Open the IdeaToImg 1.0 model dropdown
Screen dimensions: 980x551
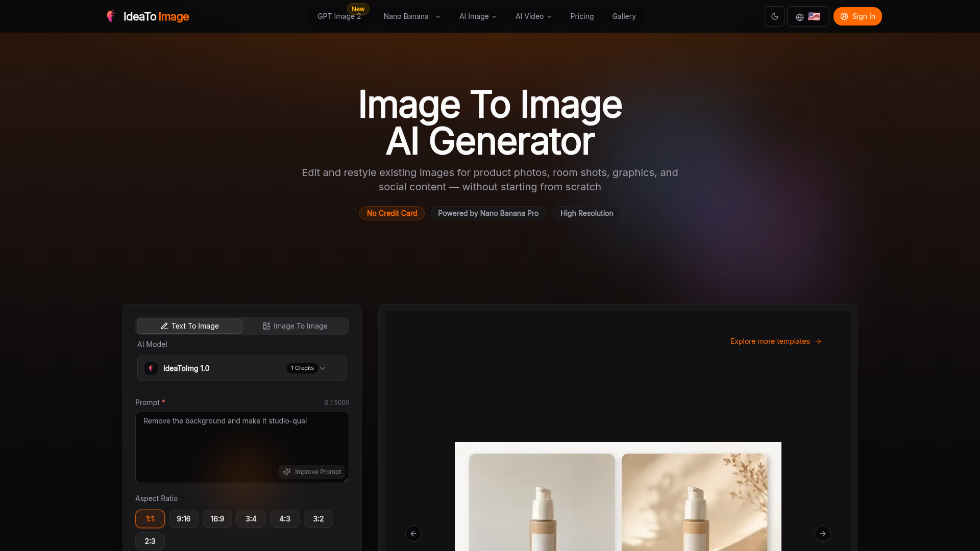tap(242, 368)
